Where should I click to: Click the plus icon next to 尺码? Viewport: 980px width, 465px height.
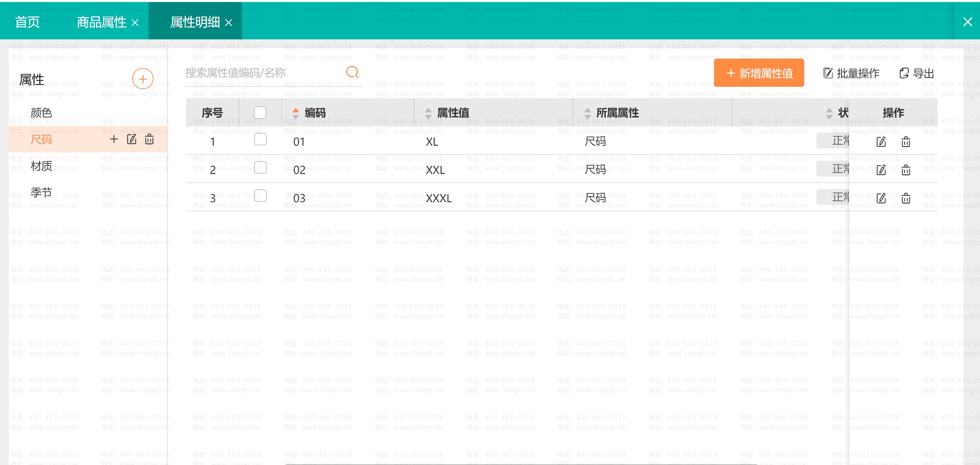[114, 139]
